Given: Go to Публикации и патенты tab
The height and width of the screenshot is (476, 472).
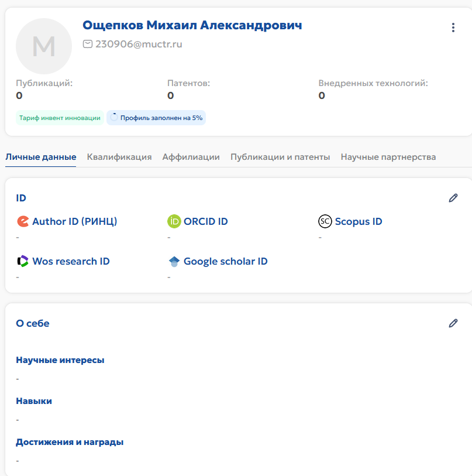Looking at the screenshot, I should pos(280,157).
